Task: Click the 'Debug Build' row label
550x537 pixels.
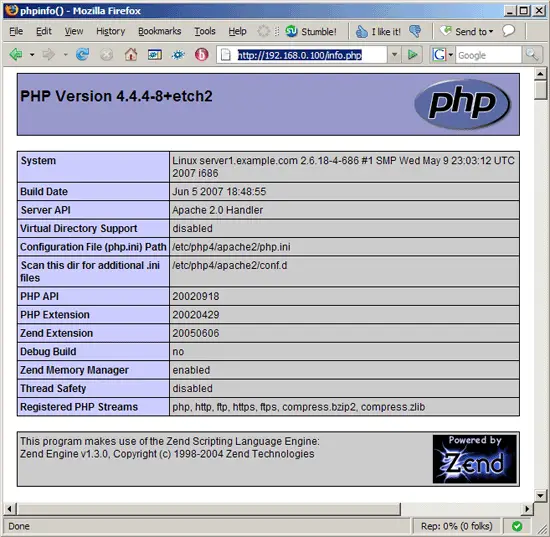Action: click(48, 351)
